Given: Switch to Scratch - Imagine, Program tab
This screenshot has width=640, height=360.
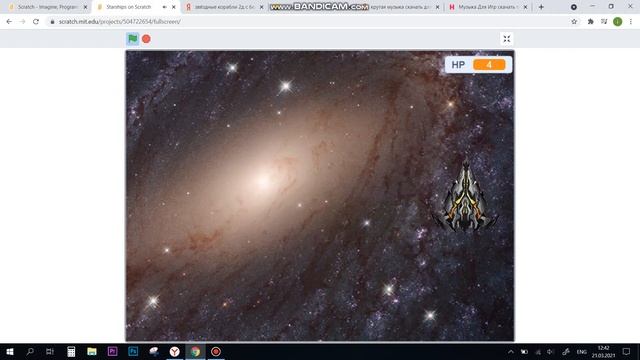Looking at the screenshot, I should click(x=47, y=7).
